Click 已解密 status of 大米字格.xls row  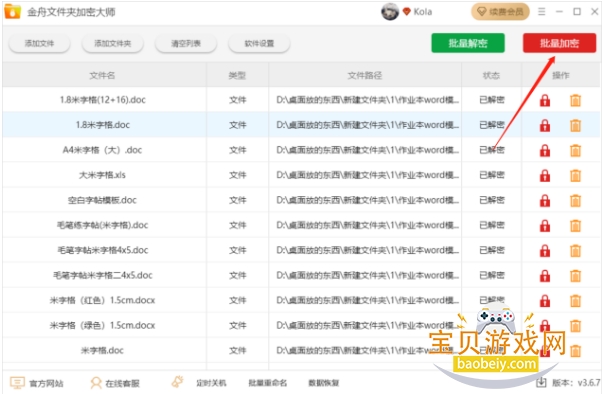(x=492, y=175)
